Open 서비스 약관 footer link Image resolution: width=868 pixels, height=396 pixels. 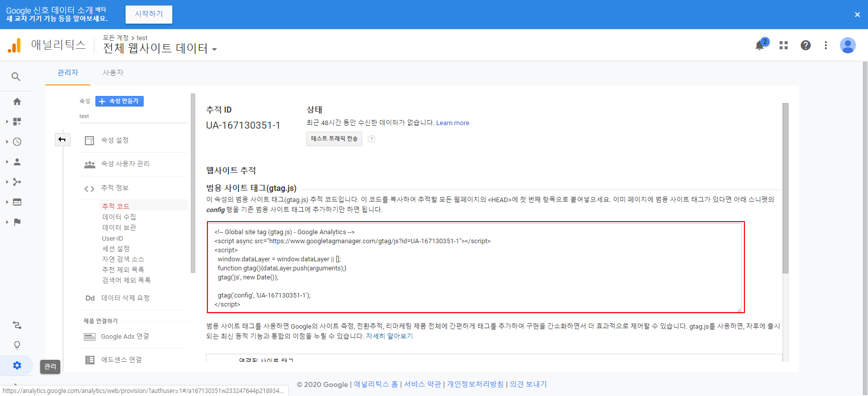pyautogui.click(x=422, y=384)
